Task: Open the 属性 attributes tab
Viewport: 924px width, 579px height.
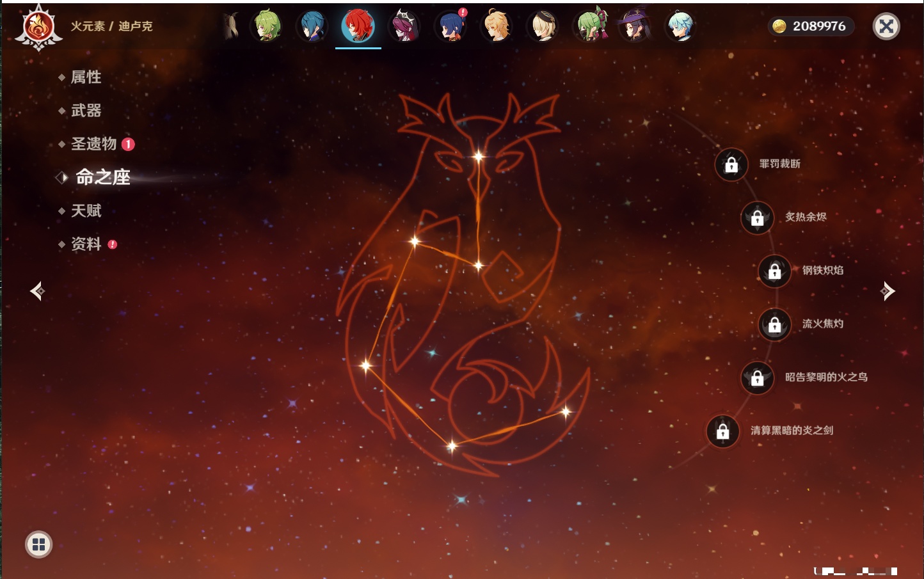Action: tap(86, 77)
